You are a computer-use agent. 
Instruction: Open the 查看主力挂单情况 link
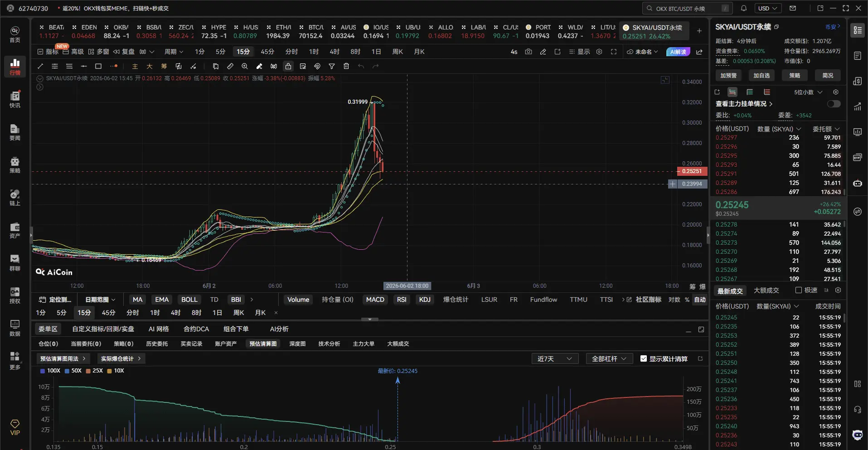coord(744,104)
